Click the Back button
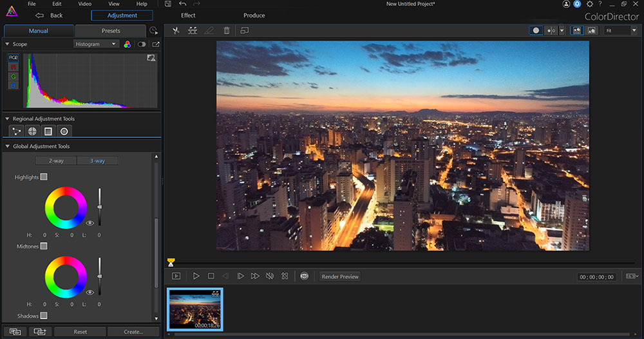This screenshot has height=339, width=644. click(x=50, y=15)
